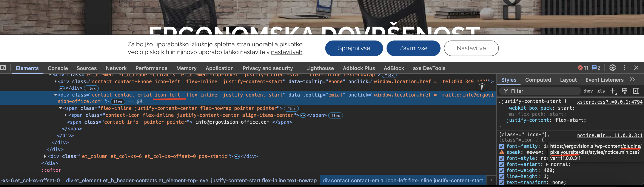Click flex badge on et_b_header-contacts div
Screen dimensions: 644x187
pos(389,75)
